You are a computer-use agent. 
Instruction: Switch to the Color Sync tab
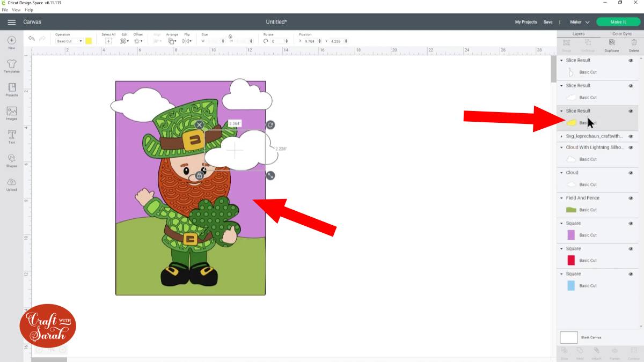click(x=621, y=34)
